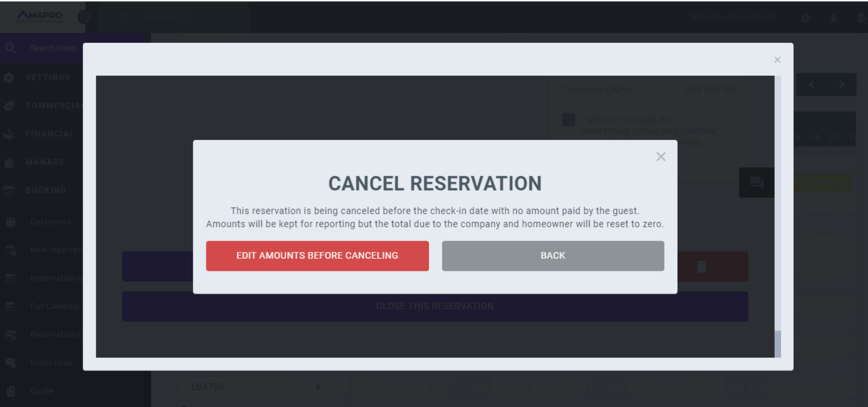Enable manage reservation prices and calendar checkbox
The width and height of the screenshot is (868, 407).
coord(568,119)
